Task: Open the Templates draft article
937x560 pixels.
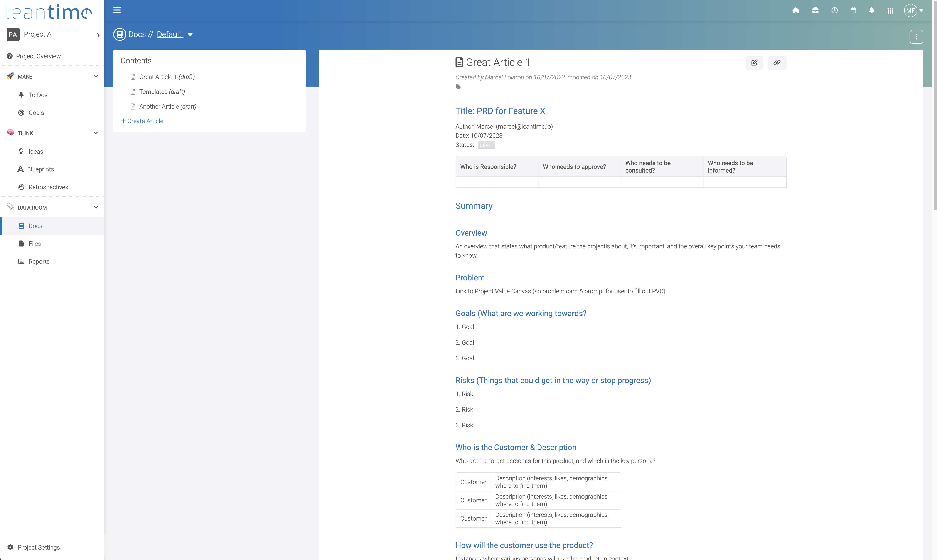Action: click(x=162, y=91)
